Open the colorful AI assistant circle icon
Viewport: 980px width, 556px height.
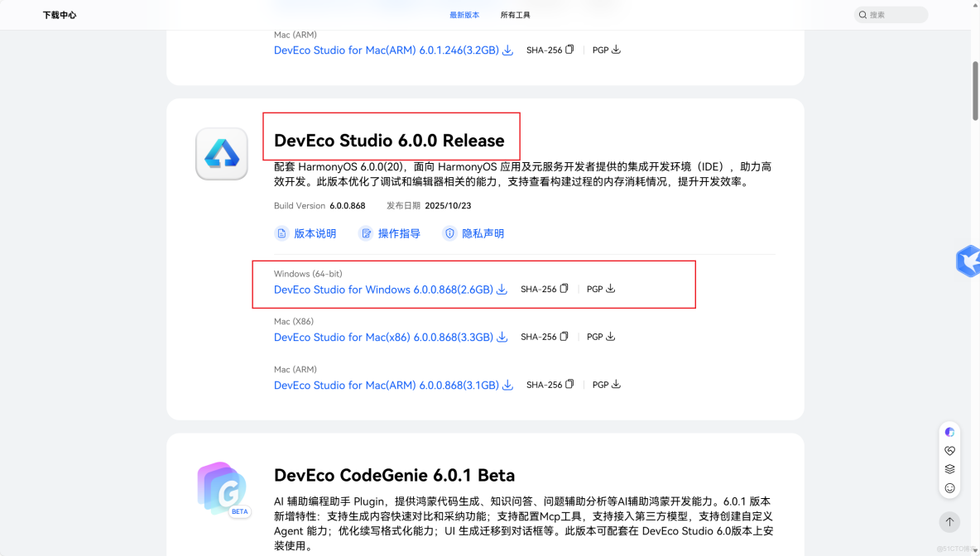click(x=949, y=431)
